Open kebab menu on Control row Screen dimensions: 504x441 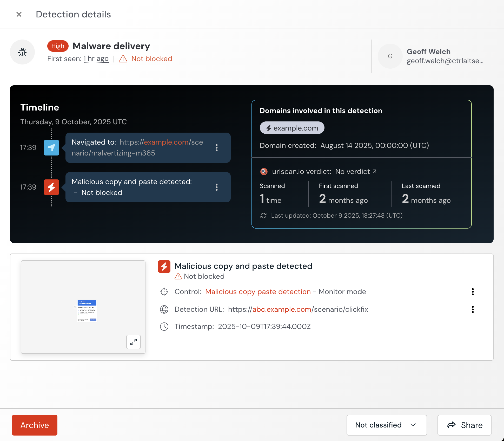tap(473, 292)
